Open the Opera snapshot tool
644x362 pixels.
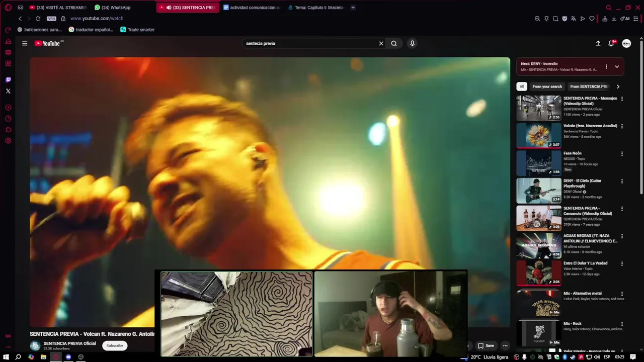[555, 19]
